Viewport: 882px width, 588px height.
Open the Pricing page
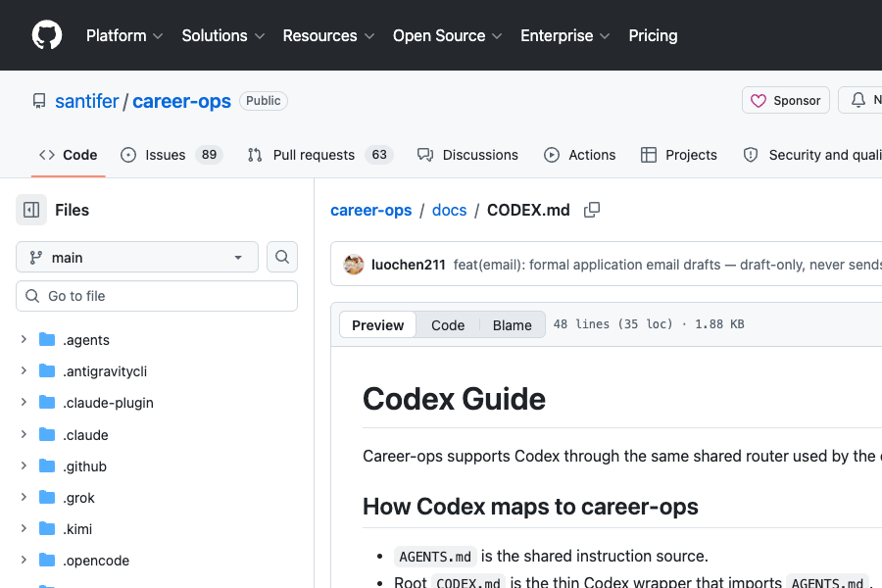(x=653, y=35)
